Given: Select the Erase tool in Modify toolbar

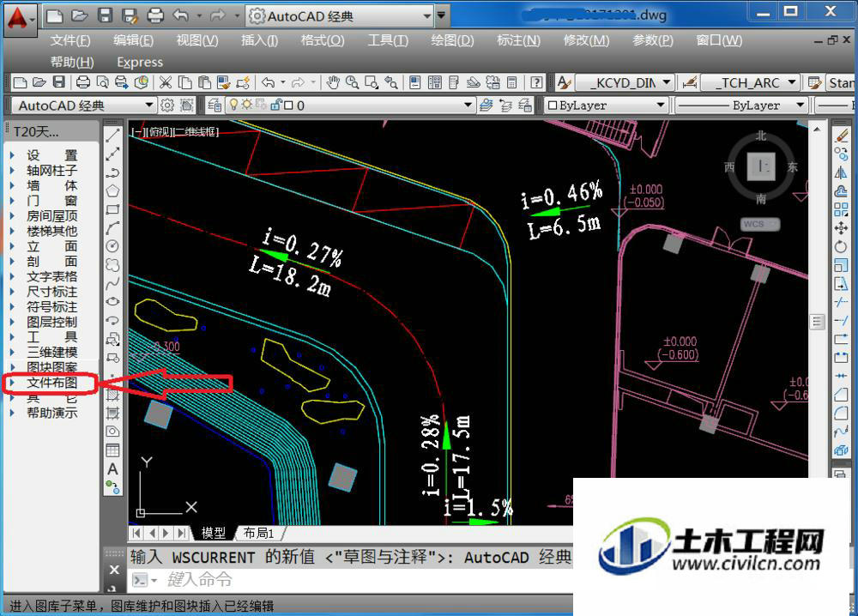Looking at the screenshot, I should [x=841, y=136].
